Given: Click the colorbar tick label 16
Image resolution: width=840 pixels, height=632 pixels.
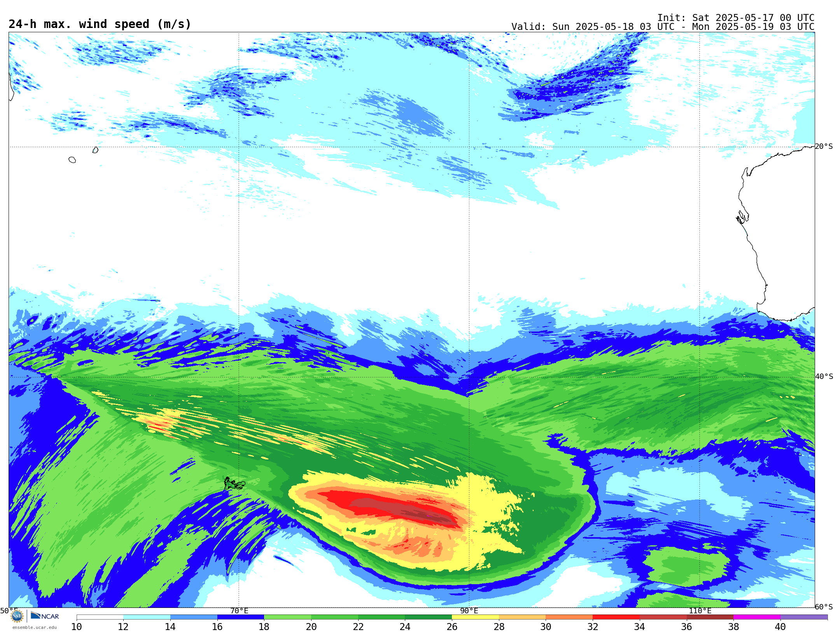Looking at the screenshot, I should click(x=217, y=627).
